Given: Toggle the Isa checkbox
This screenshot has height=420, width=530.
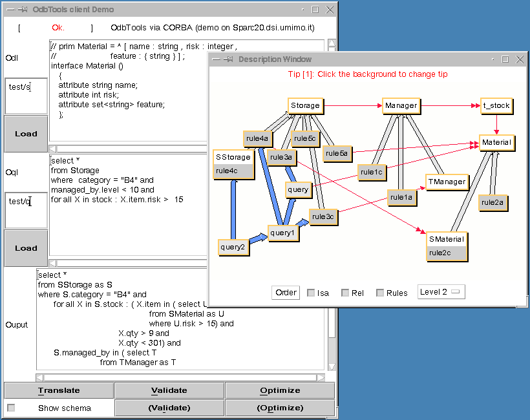Looking at the screenshot, I should point(311,293).
